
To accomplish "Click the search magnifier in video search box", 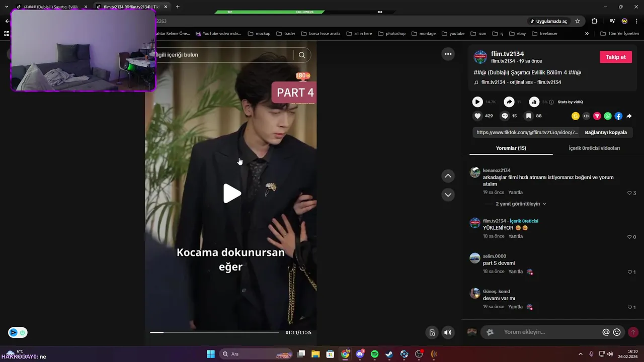I will 302,55.
